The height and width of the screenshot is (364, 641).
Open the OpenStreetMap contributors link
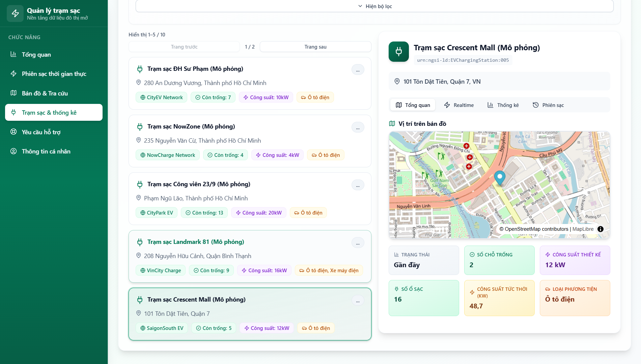coord(536,229)
